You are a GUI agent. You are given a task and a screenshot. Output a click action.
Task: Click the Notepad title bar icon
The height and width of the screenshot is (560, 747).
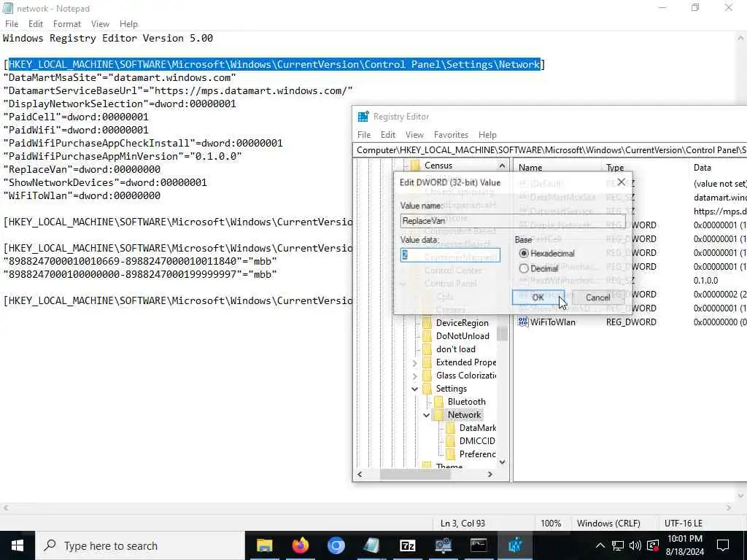tap(7, 8)
